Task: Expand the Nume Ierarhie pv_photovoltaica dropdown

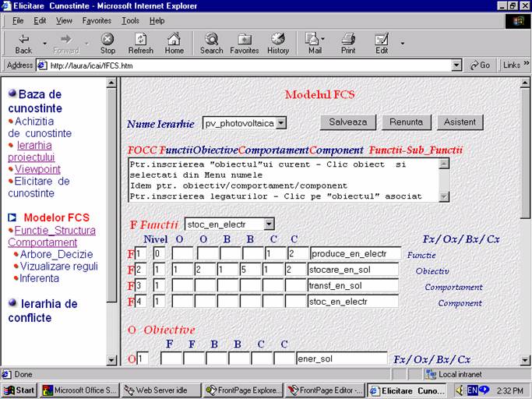Action: click(281, 122)
